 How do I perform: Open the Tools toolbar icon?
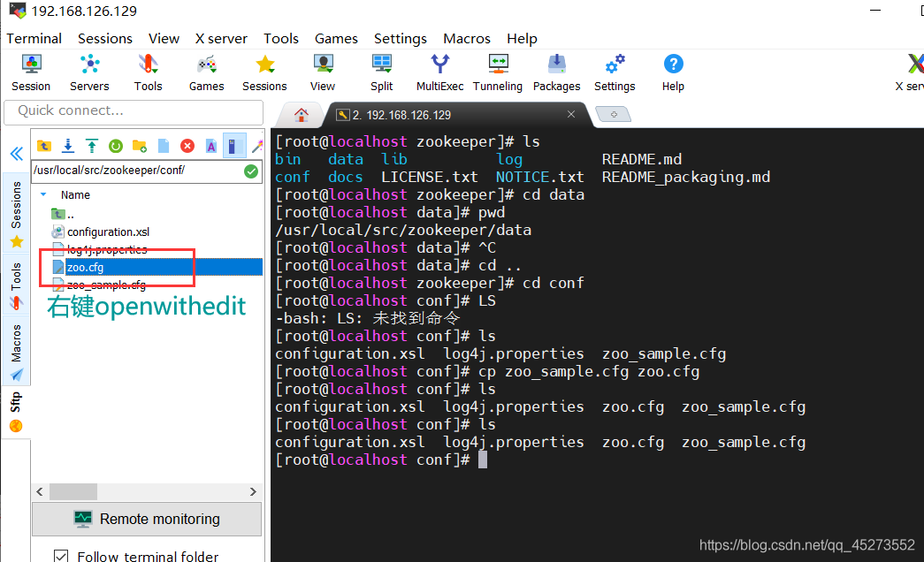[148, 72]
